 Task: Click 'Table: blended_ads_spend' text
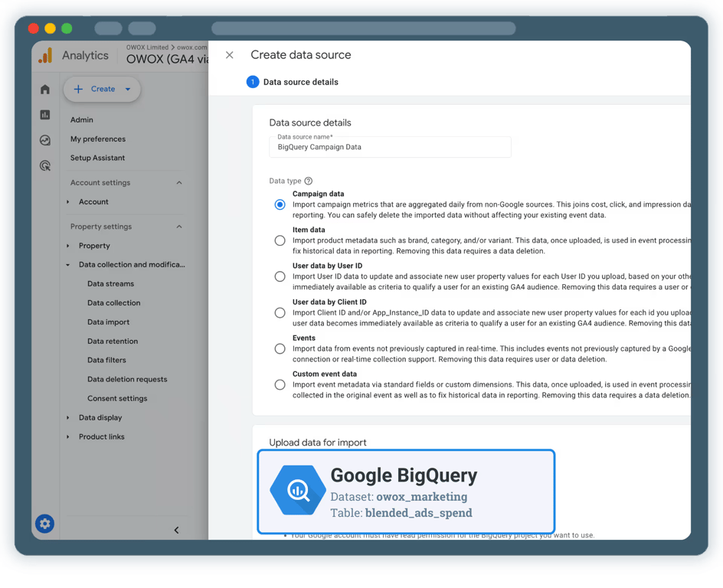(401, 513)
